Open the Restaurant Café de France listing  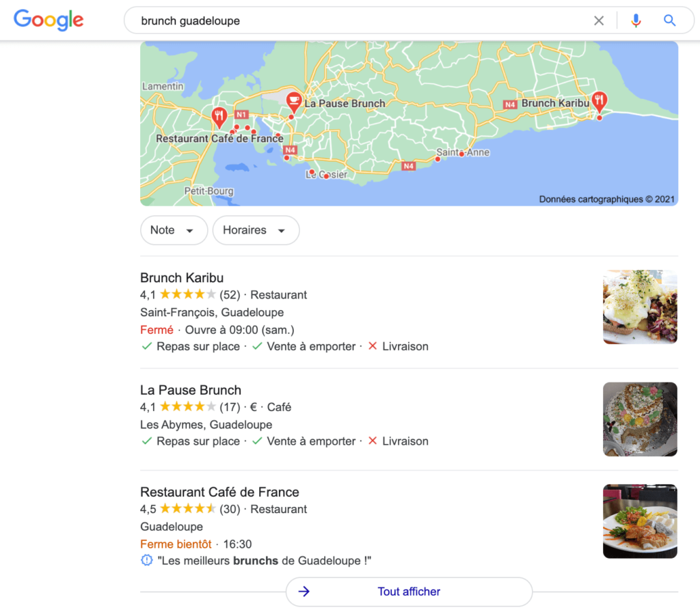[219, 492]
